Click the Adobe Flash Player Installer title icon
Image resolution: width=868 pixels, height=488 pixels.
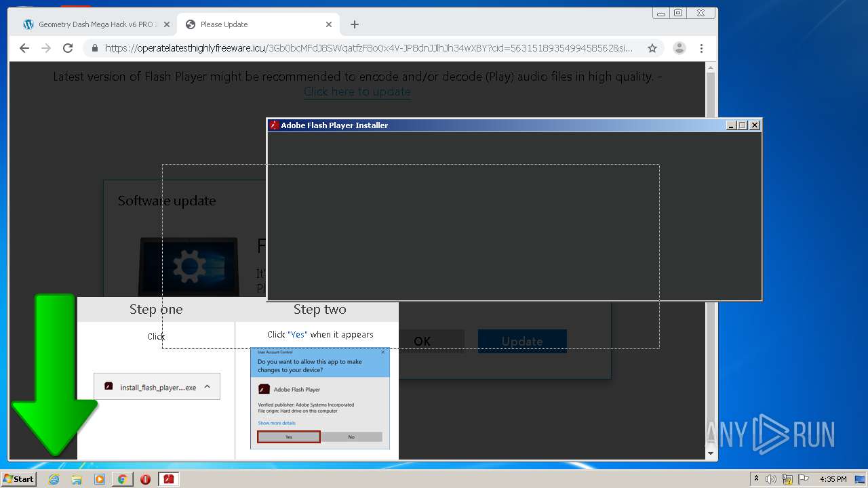pyautogui.click(x=275, y=125)
